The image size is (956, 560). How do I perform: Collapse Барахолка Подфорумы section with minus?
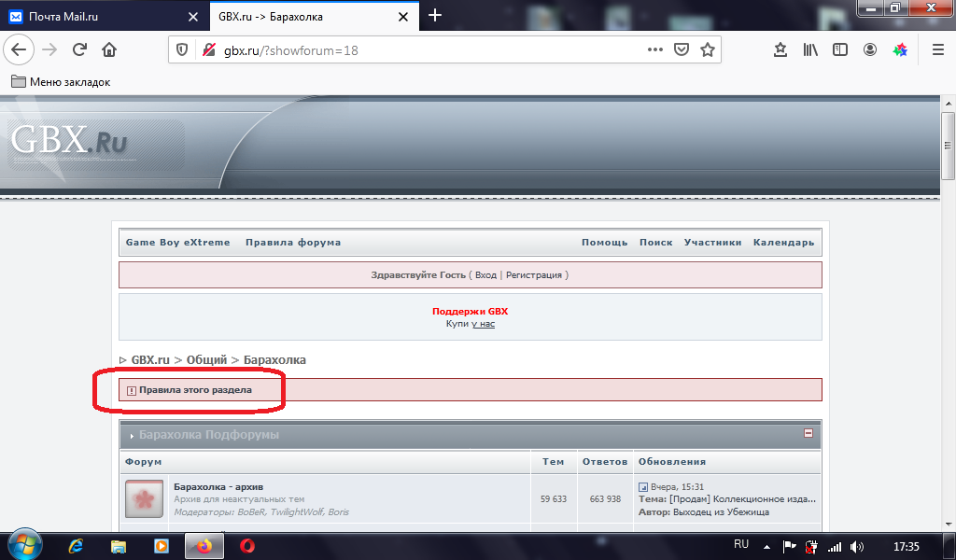[x=808, y=433]
